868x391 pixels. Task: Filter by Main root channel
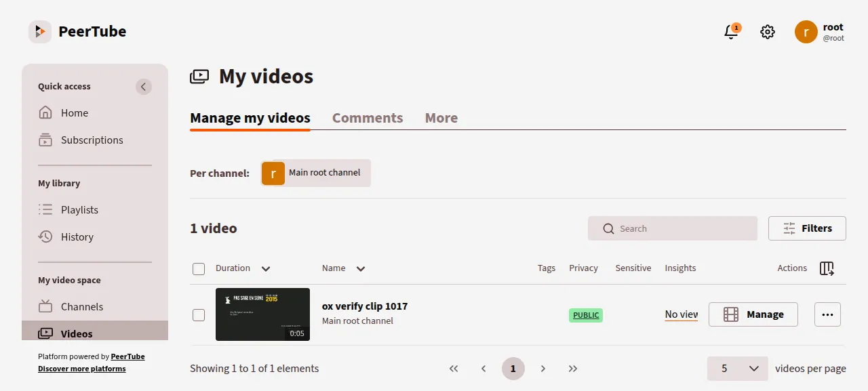coord(316,173)
